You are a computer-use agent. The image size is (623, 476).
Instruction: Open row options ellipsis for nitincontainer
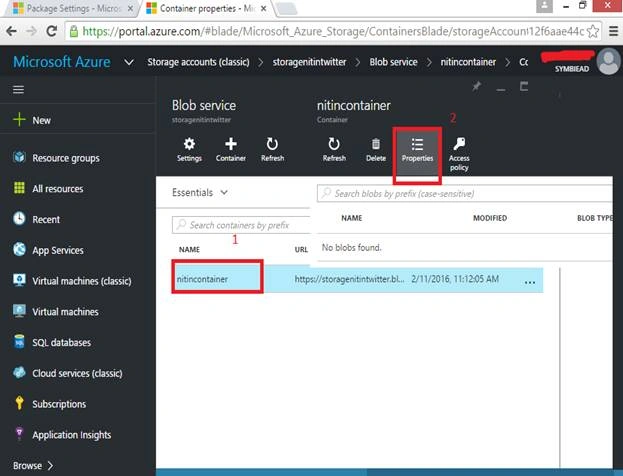tap(530, 282)
